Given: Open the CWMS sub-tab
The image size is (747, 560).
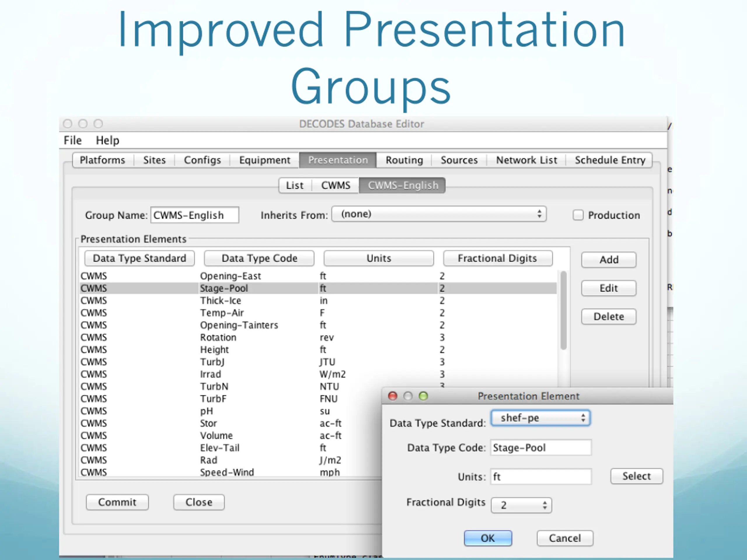Looking at the screenshot, I should pos(335,185).
